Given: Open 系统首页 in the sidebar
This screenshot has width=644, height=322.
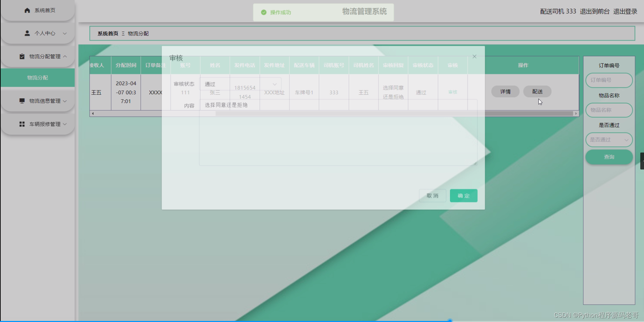Looking at the screenshot, I should pyautogui.click(x=38, y=11).
